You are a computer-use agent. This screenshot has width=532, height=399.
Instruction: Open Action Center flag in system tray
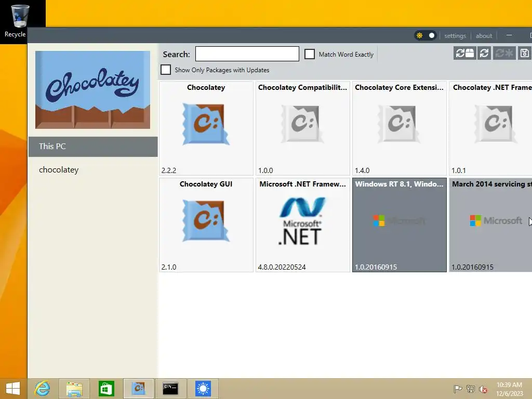pyautogui.click(x=458, y=389)
